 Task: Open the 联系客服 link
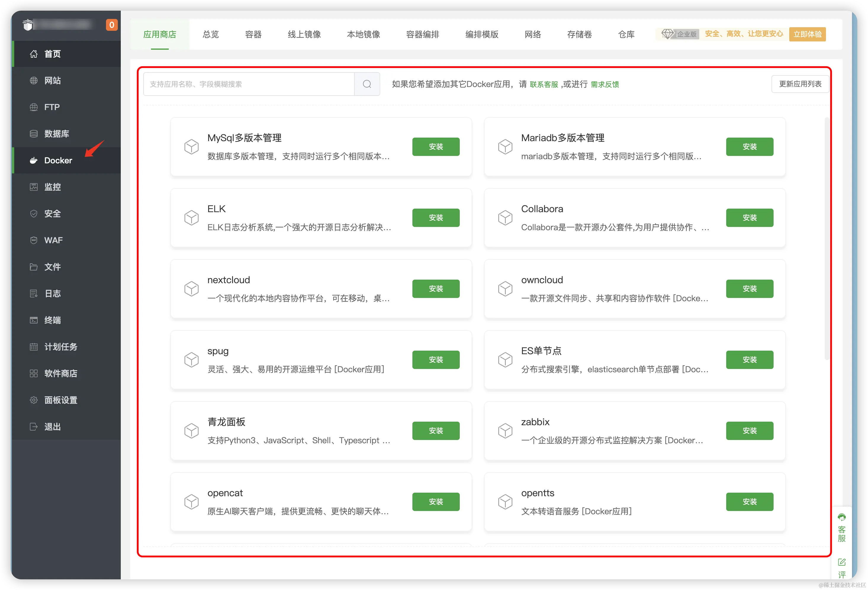click(544, 84)
